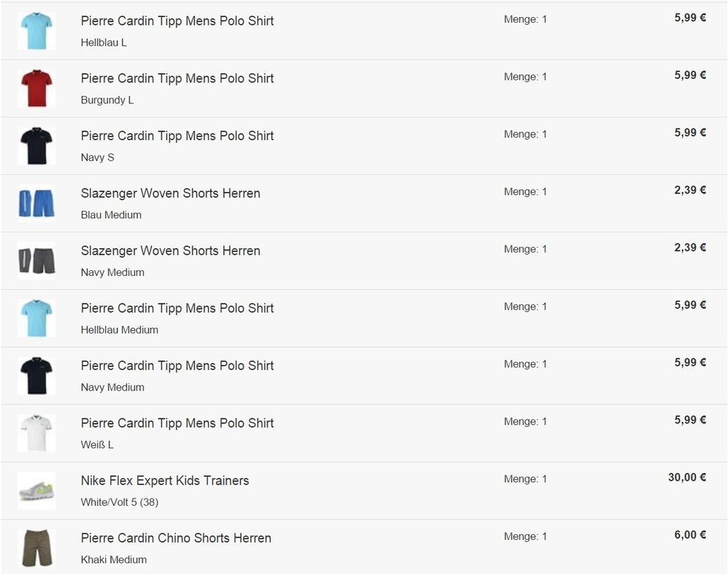Select the 30,00 € price of Nike trainers
Screen dimensions: 728x574
[687, 477]
